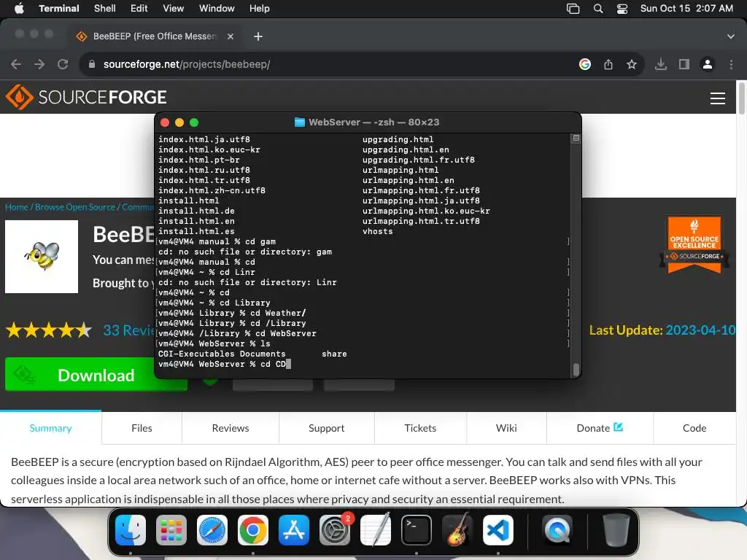The image size is (747, 560).
Task: Click the Terminal icon in the Dock
Action: click(417, 530)
